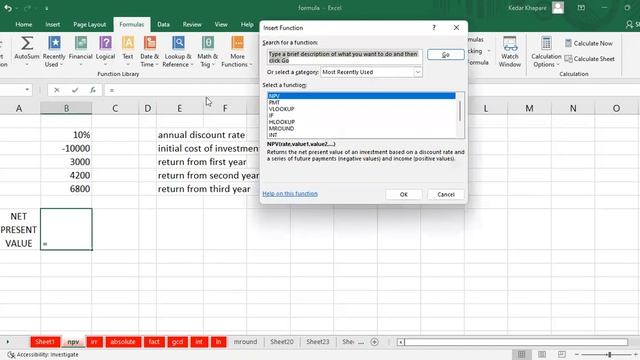Add a new sheet with plus icon
640x360 pixels.
374,342
